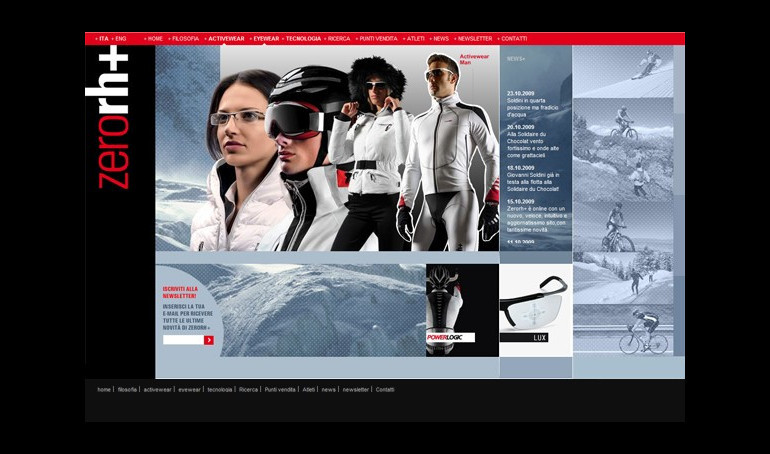The width and height of the screenshot is (770, 454).
Task: Open the Powerlogic product banner
Action: pyautogui.click(x=461, y=310)
